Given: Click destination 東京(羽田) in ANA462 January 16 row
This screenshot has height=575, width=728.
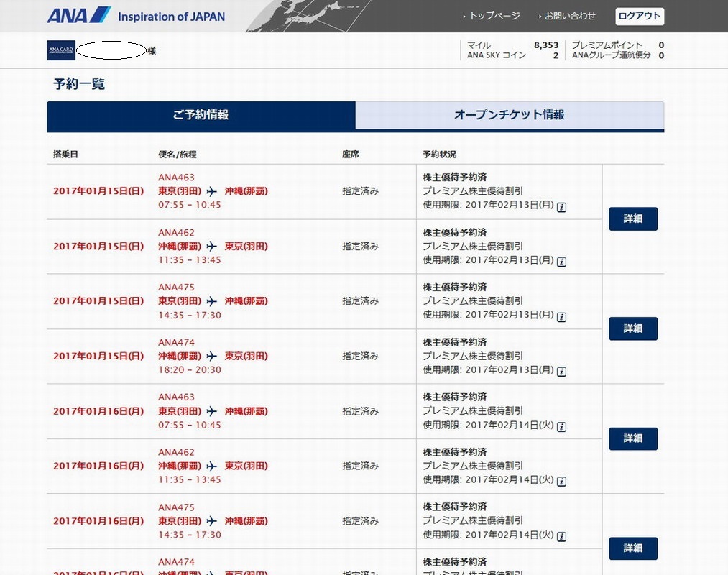Looking at the screenshot, I should (x=246, y=466).
